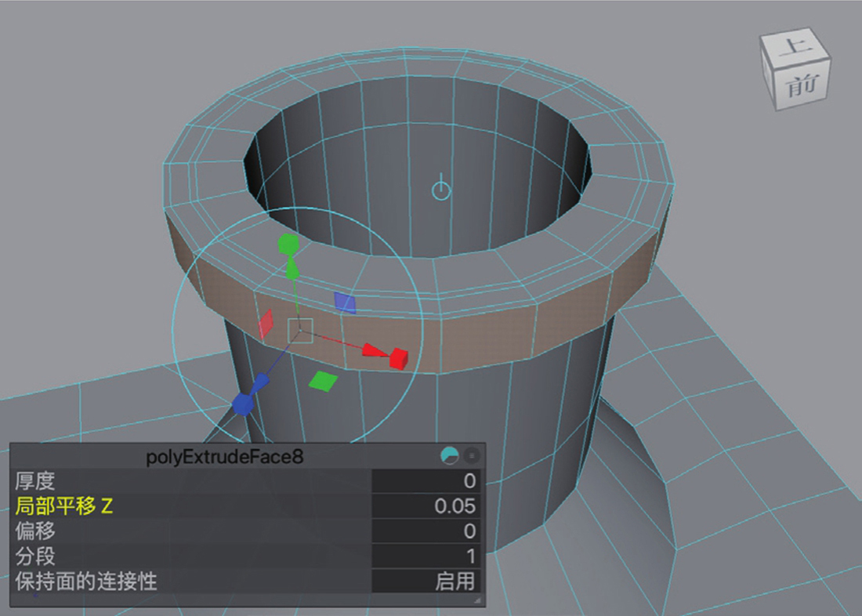Click the resize grip of the polyExtrudeFace8 panel

[x=476, y=600]
